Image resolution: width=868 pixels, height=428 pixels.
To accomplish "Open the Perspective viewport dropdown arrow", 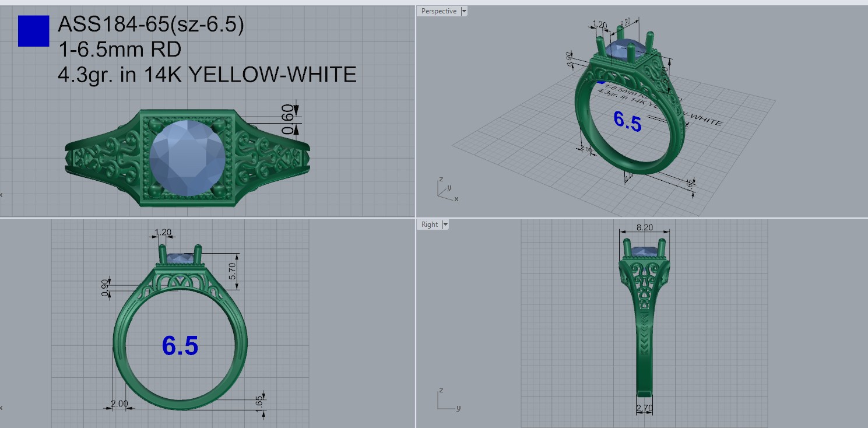I will (463, 11).
